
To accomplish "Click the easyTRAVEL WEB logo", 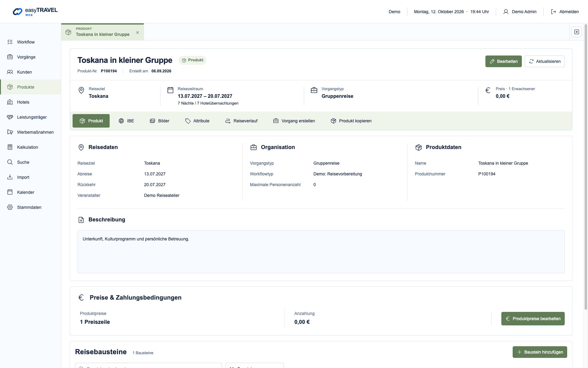I will (x=35, y=12).
